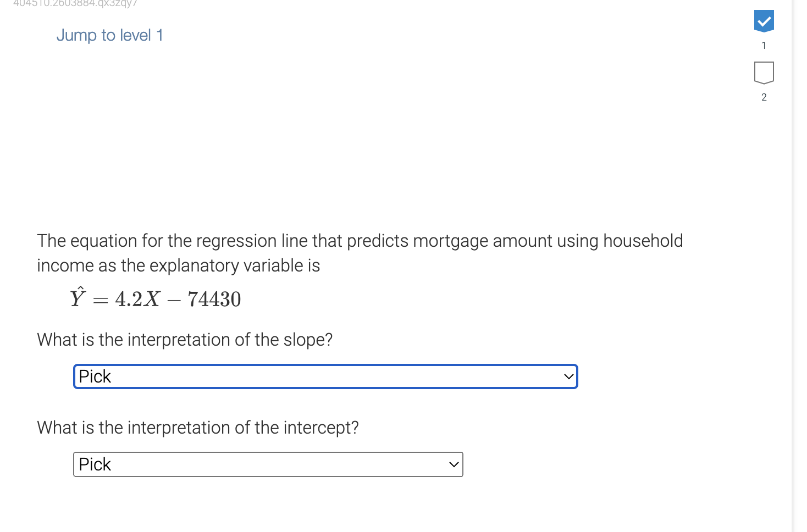Open the intercept interpretation Pick dropdown

[268, 464]
